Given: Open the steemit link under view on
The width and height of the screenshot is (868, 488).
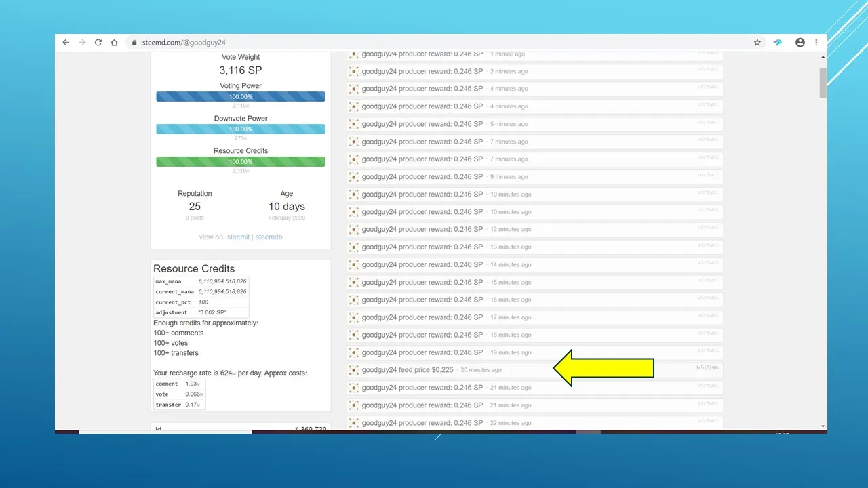Looking at the screenshot, I should pos(238,237).
